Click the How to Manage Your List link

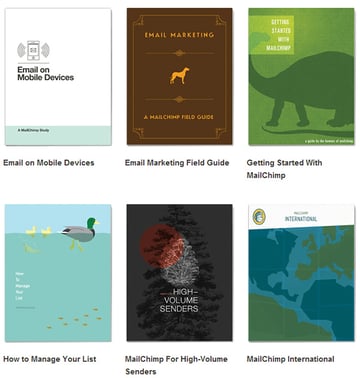pos(50,359)
